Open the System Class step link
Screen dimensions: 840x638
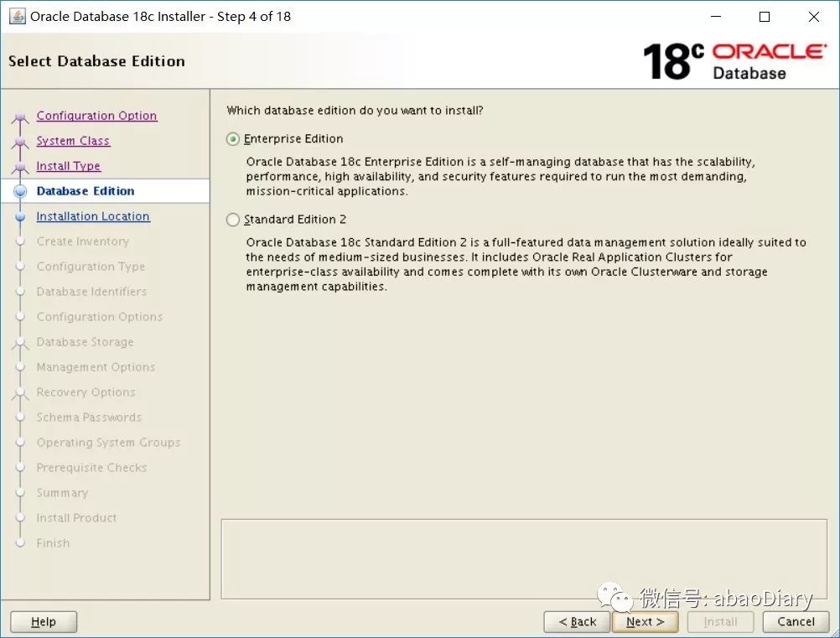pyautogui.click(x=73, y=141)
